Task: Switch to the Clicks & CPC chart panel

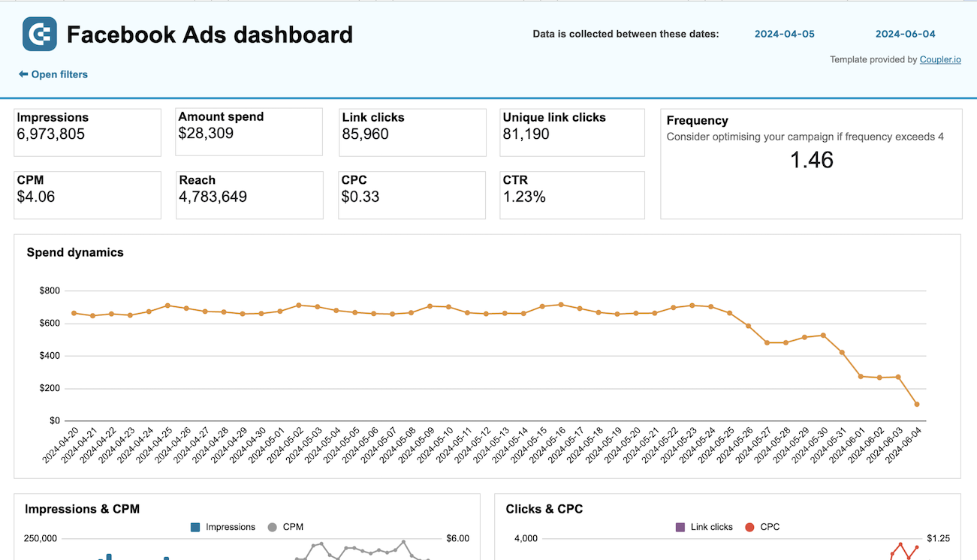Action: coord(544,509)
